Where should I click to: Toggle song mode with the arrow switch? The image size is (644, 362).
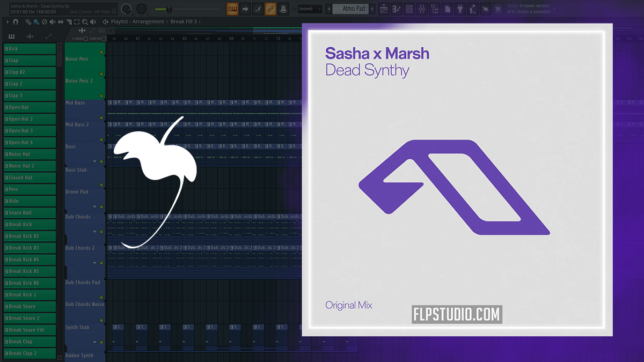pos(245,9)
